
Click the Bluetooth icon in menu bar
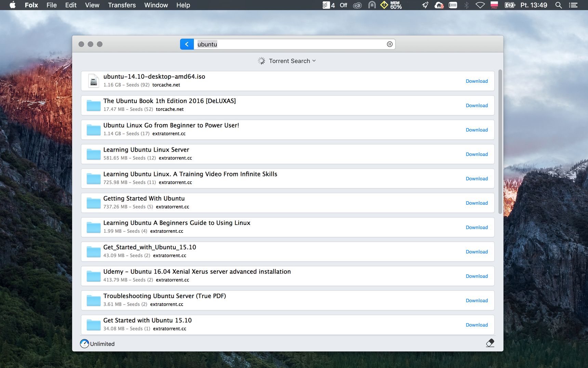click(x=466, y=5)
